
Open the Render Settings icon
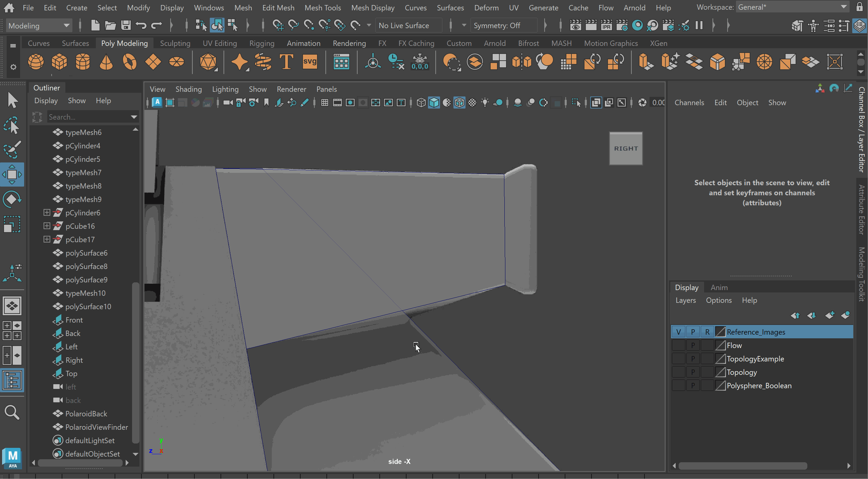click(622, 25)
